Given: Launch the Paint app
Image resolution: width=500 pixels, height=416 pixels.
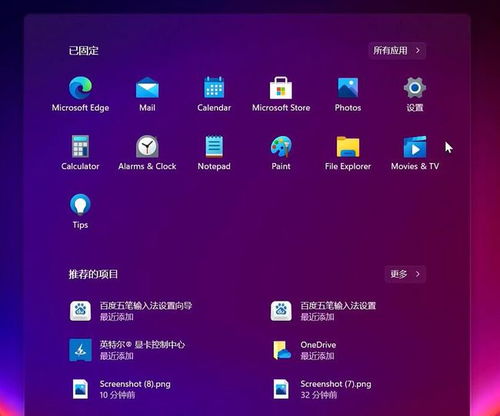Looking at the screenshot, I should tap(281, 152).
